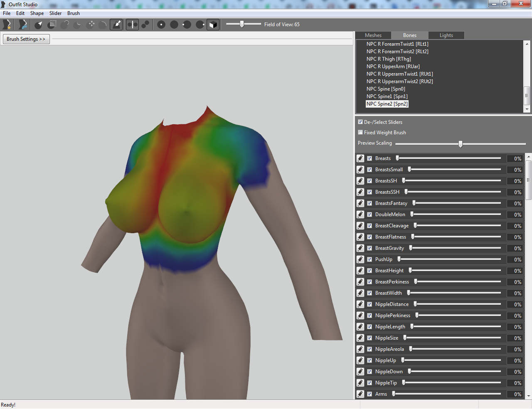This screenshot has height=409, width=532.
Task: Toggle the X-mirror brush option
Action: pos(133,25)
